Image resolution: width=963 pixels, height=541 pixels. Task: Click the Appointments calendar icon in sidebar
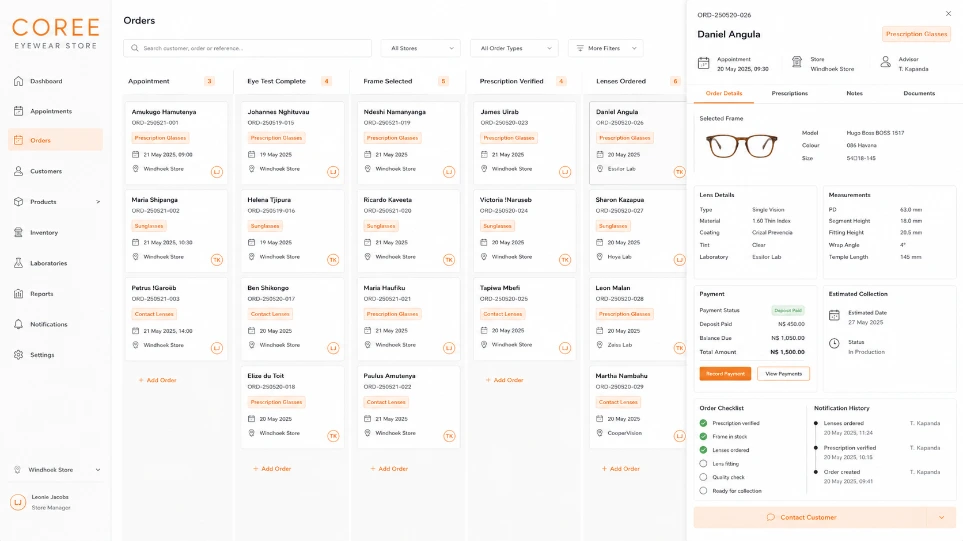point(18,111)
